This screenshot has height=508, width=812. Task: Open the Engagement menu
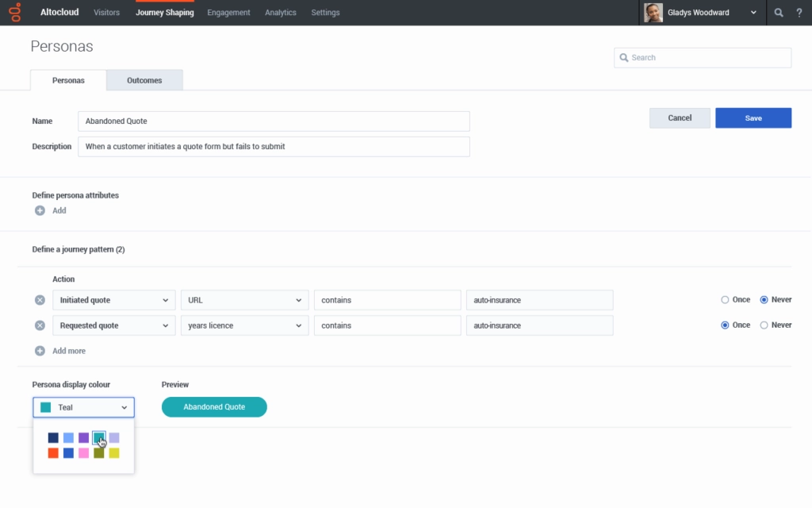(228, 13)
